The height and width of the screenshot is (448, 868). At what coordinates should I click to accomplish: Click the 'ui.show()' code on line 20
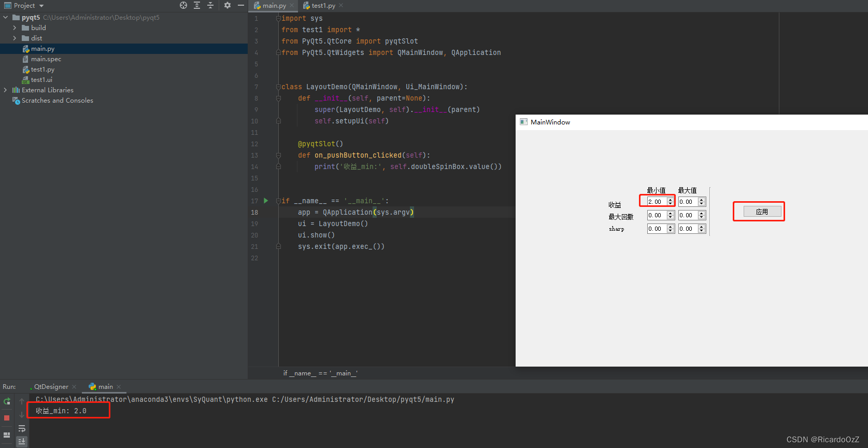316,235
